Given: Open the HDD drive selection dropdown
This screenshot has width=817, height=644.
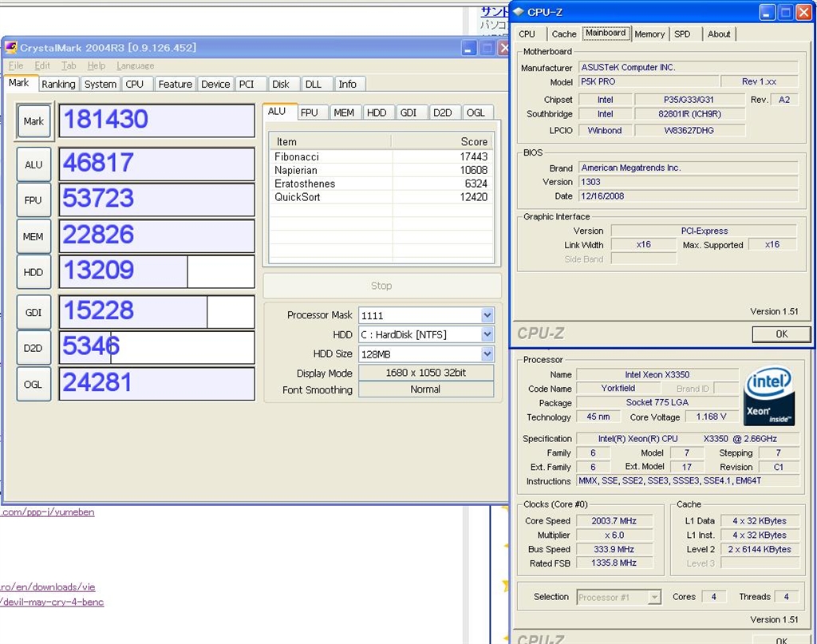Looking at the screenshot, I should pyautogui.click(x=487, y=335).
